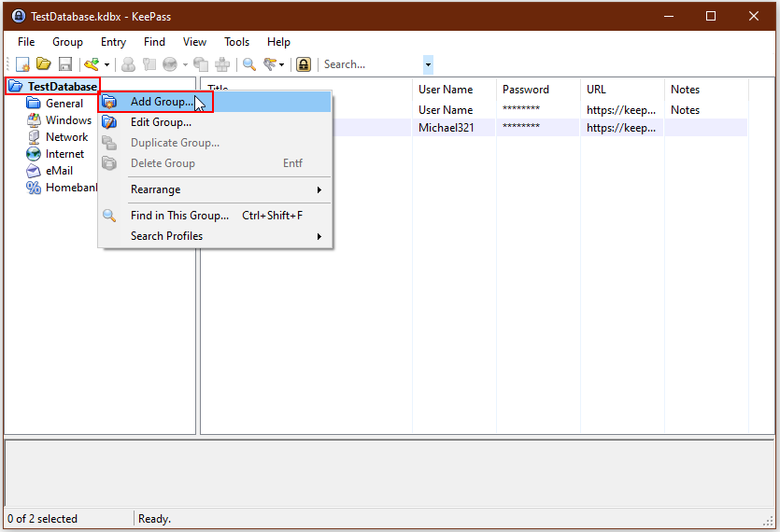Open the Show Entries dropdown arrow
The width and height of the screenshot is (780, 532).
(281, 64)
